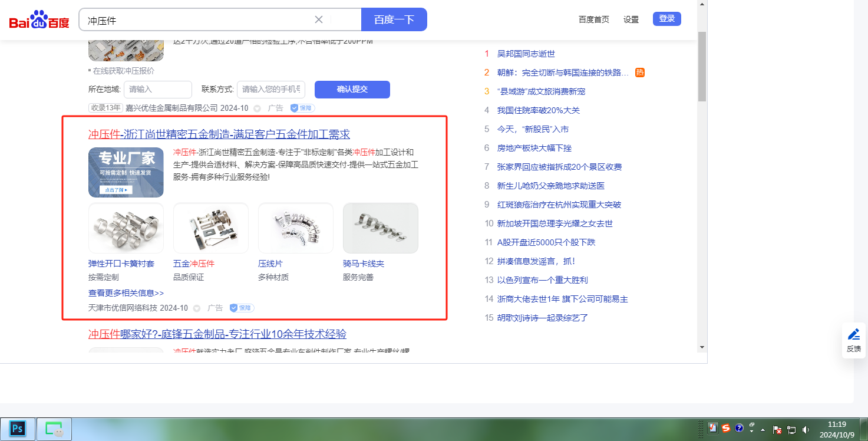Click the 收录13年 badge
868x441 pixels.
tap(105, 108)
